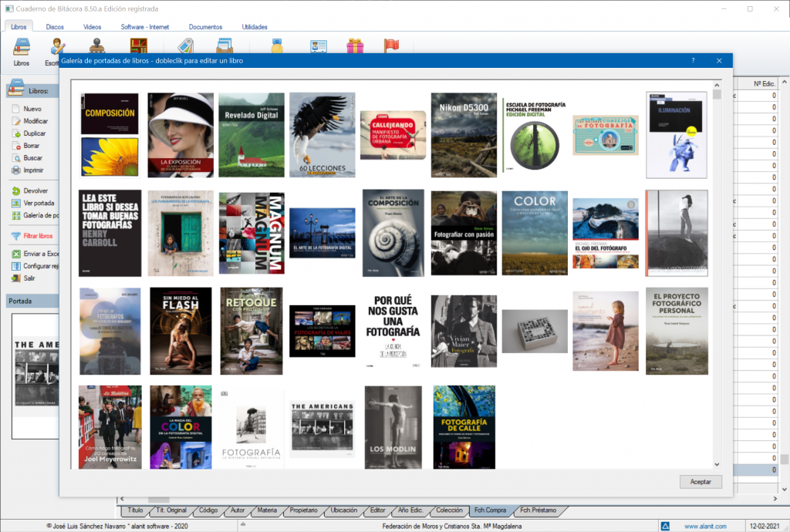Screen dimensions: 790x532
Task: Switch to the Utilidades tab
Action: coord(254,27)
